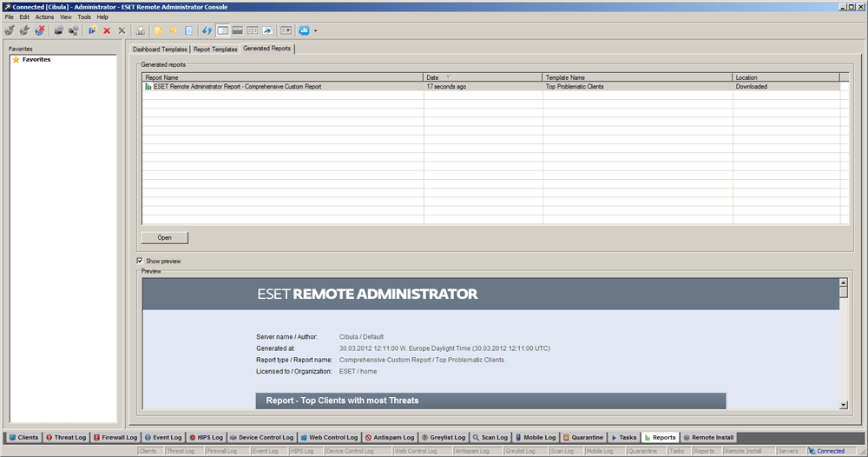The width and height of the screenshot is (868, 457).
Task: Open the Antispam Log bottom tab
Action: 389,438
